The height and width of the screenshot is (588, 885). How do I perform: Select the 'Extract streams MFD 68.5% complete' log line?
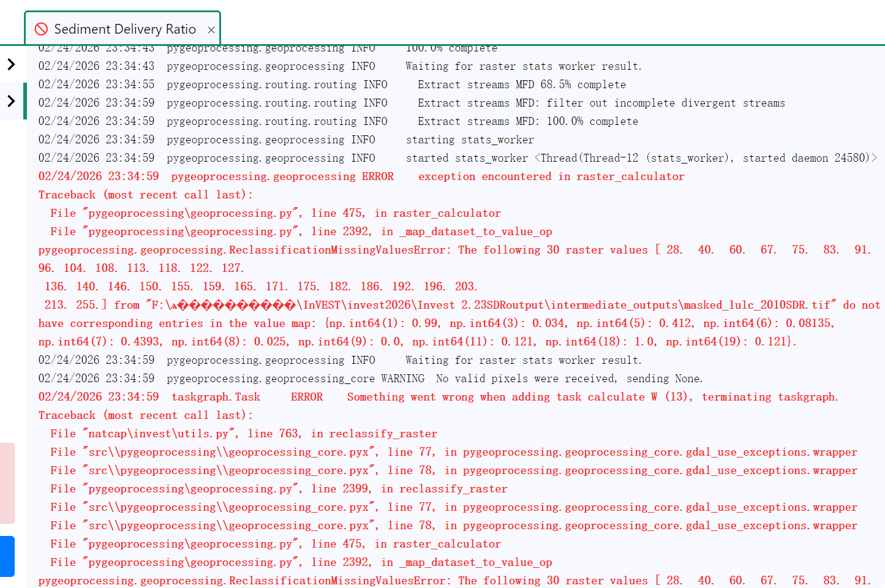click(x=332, y=85)
